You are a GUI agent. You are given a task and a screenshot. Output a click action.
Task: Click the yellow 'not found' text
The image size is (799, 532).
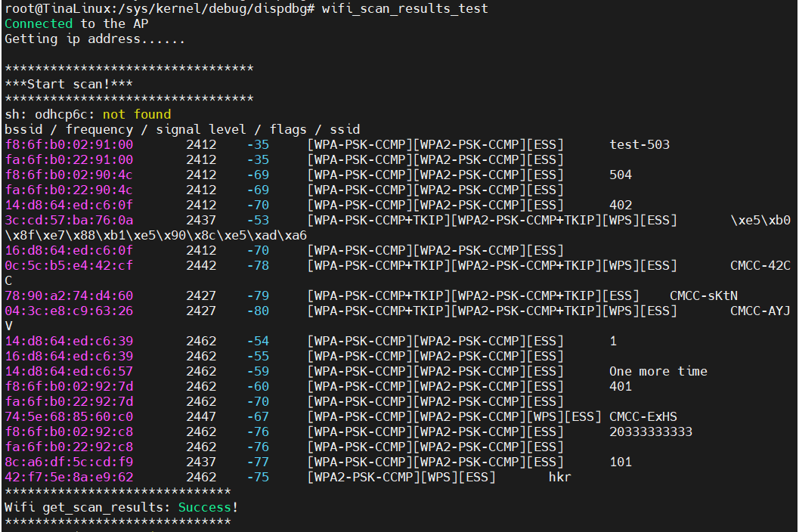click(137, 114)
